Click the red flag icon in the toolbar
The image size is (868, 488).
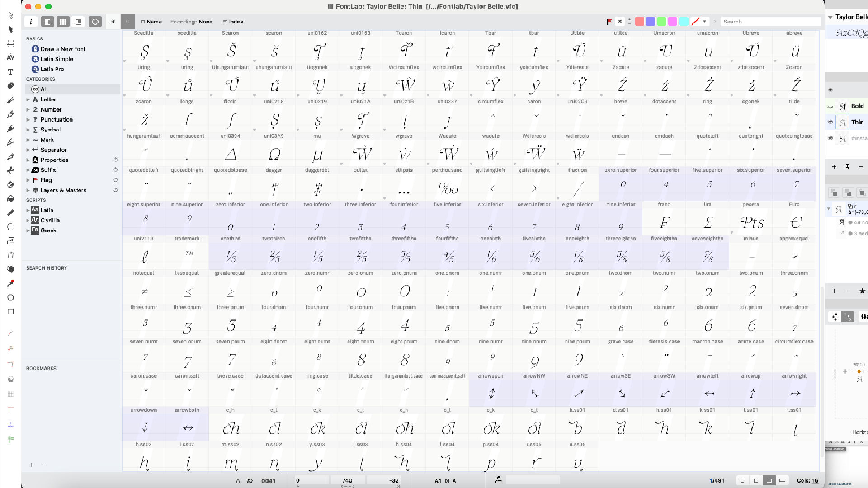coord(609,22)
